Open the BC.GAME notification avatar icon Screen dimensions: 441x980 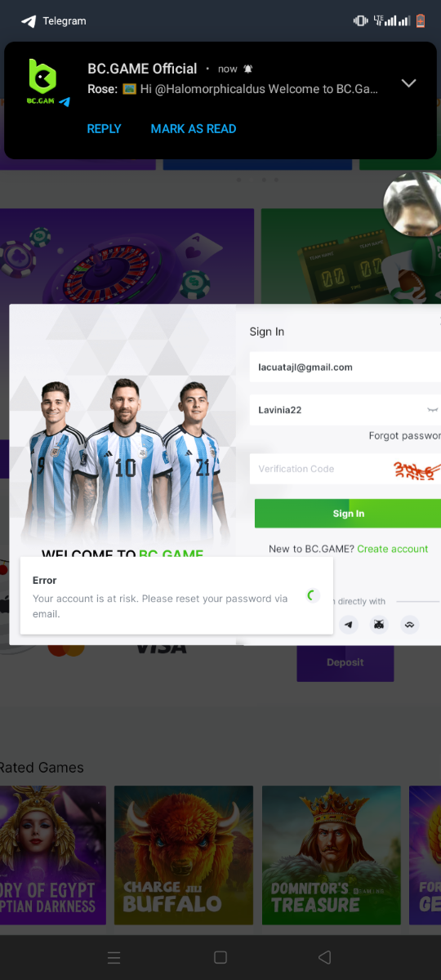[43, 82]
